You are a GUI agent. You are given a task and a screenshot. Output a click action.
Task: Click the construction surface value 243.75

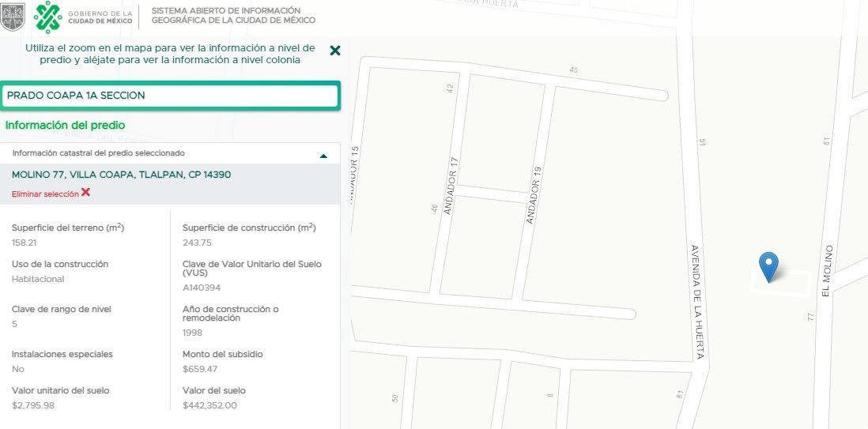197,243
